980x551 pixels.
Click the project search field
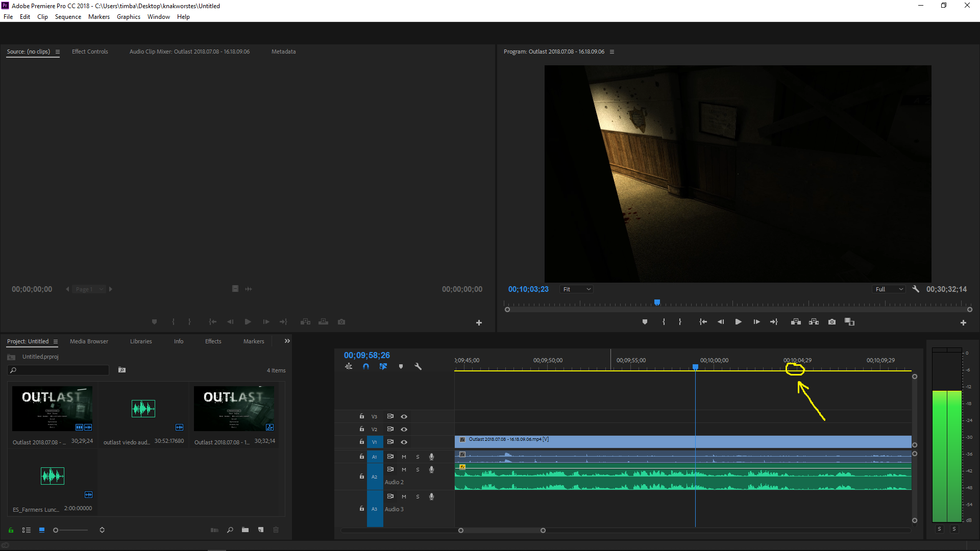click(x=58, y=370)
